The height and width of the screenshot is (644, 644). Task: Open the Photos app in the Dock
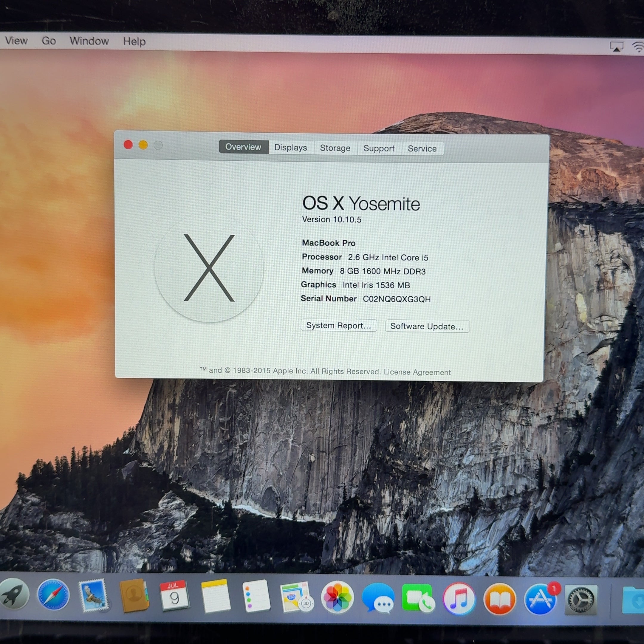click(x=337, y=597)
